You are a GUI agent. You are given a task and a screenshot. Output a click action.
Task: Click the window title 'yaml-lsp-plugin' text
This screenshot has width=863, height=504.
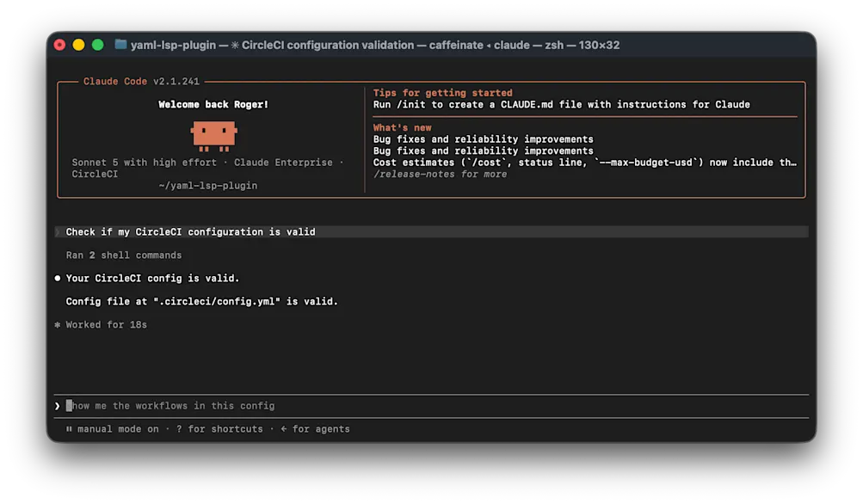coord(173,45)
